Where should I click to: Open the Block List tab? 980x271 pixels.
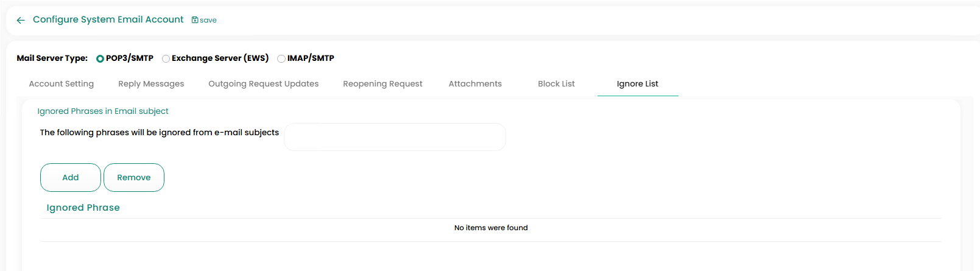pos(556,84)
